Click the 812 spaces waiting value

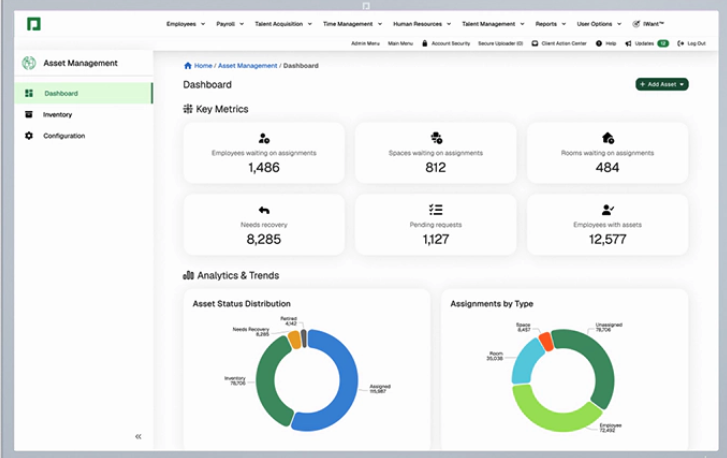436,167
